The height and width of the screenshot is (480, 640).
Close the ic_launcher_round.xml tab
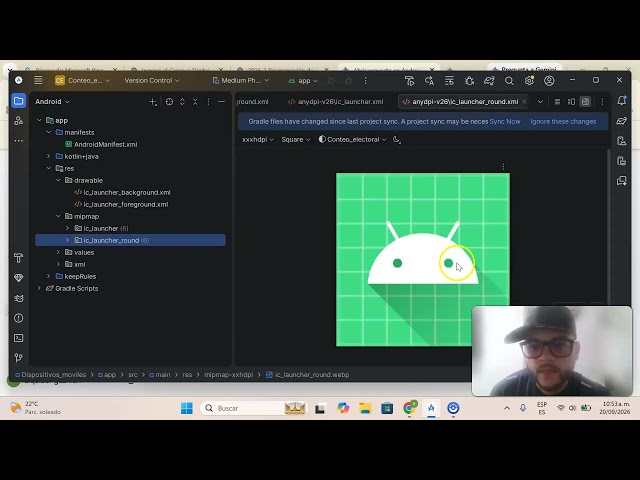coord(524,102)
